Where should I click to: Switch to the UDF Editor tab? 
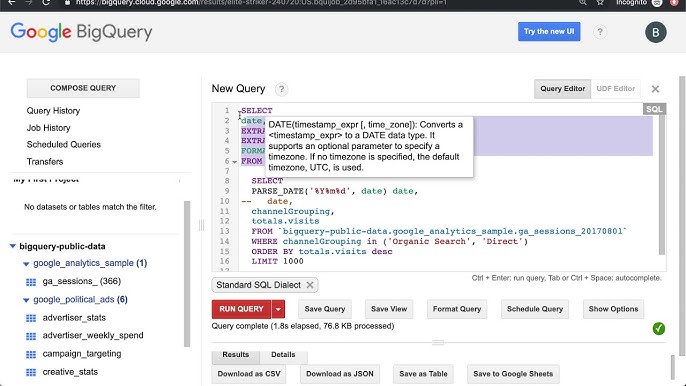click(616, 89)
